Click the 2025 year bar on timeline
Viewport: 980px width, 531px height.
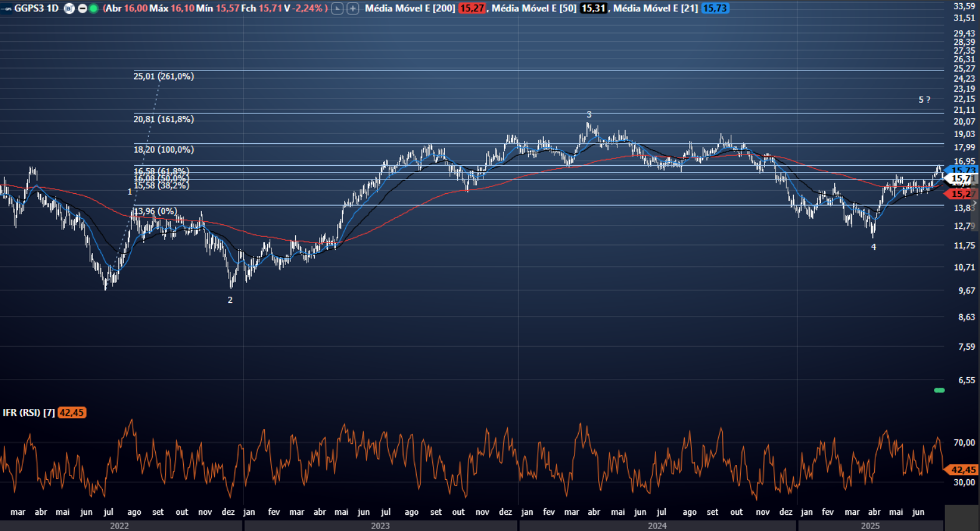(870, 526)
